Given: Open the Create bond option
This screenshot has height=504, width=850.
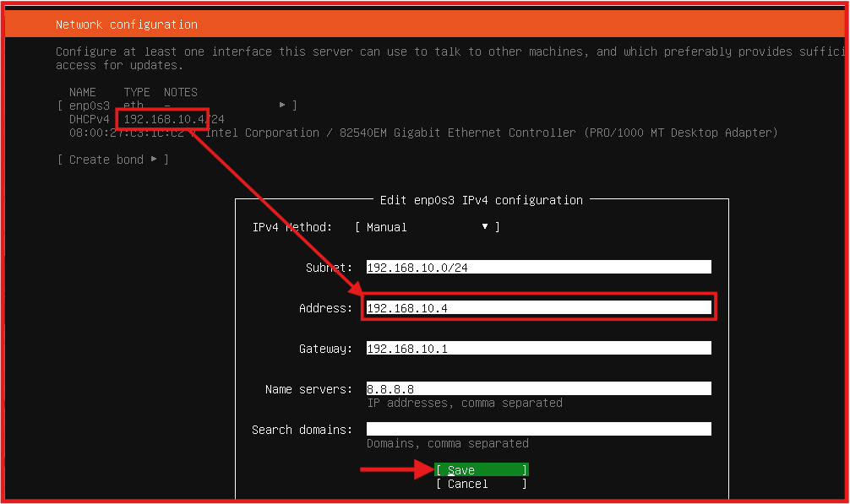Looking at the screenshot, I should 112,160.
